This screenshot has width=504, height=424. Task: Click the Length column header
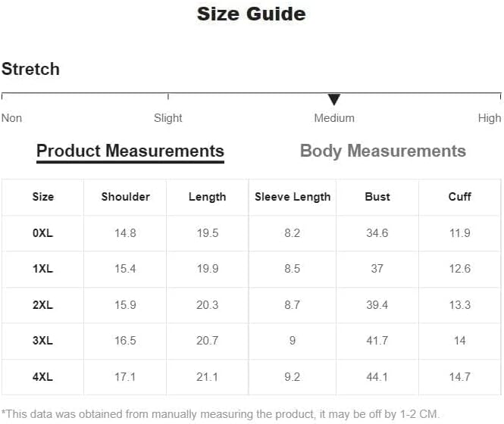coord(208,197)
